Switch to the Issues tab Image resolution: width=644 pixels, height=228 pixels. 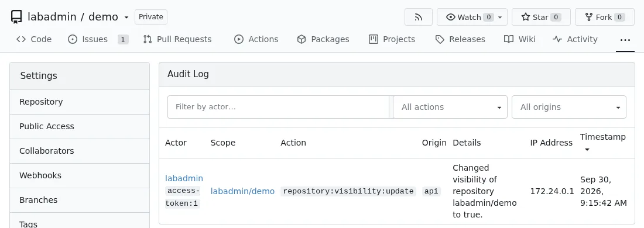pyautogui.click(x=98, y=39)
